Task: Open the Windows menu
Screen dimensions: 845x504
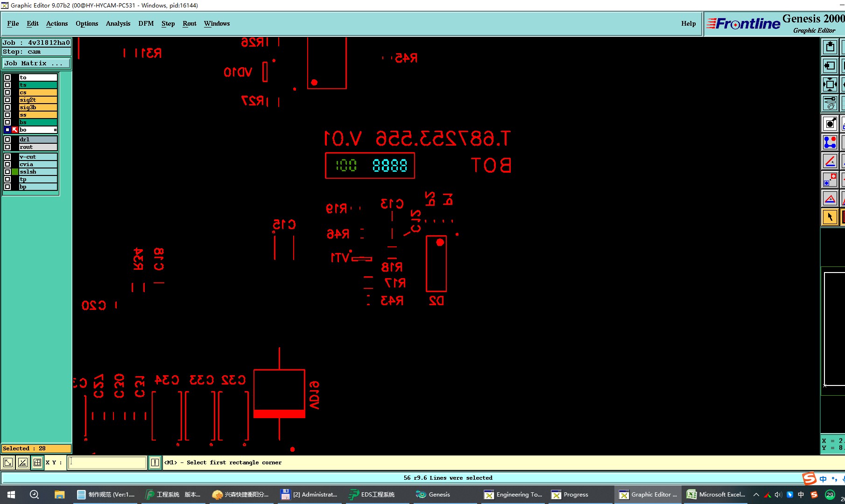Action: point(217,23)
